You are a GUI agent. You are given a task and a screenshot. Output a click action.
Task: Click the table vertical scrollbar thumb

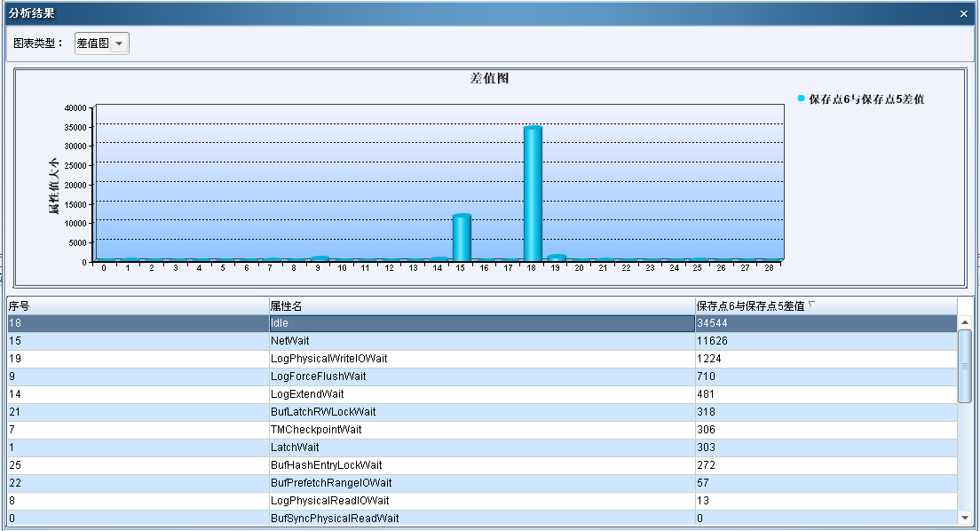click(965, 366)
